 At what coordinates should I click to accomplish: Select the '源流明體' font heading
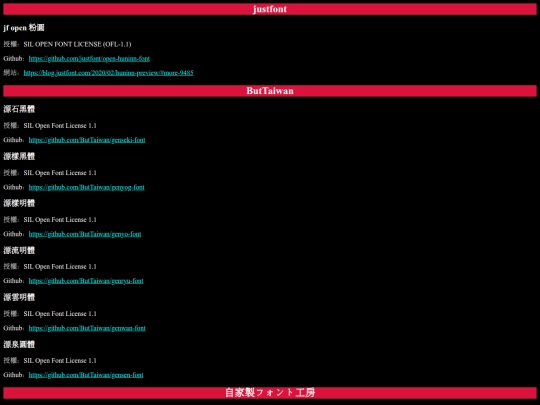tap(19, 250)
